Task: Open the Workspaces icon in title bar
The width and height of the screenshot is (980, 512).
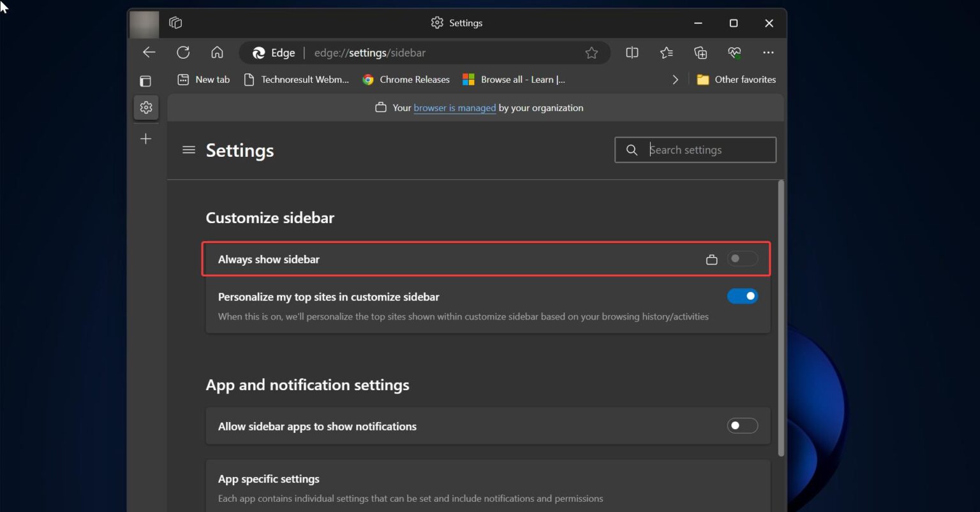Action: (175, 23)
